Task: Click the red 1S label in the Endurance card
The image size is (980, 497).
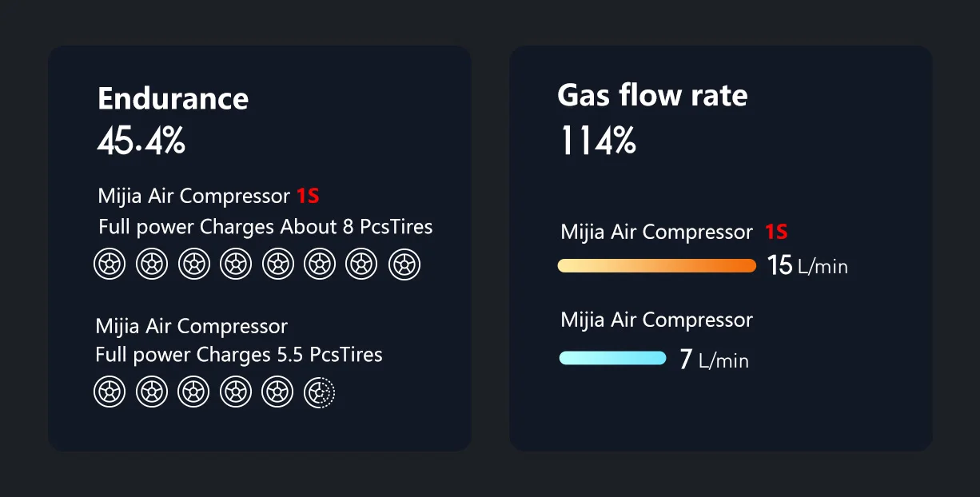Action: click(308, 196)
